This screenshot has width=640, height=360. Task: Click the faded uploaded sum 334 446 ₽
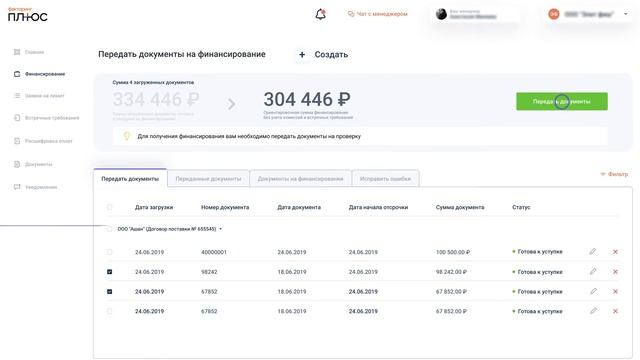pyautogui.click(x=156, y=99)
